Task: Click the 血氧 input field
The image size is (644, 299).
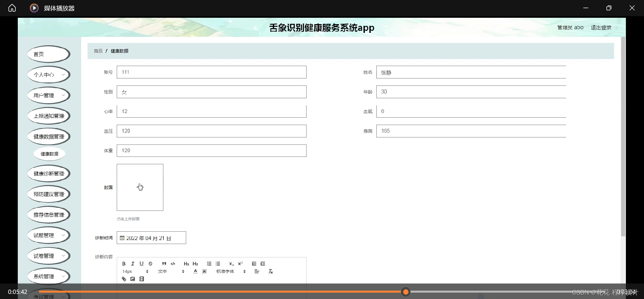Action: pos(471,111)
